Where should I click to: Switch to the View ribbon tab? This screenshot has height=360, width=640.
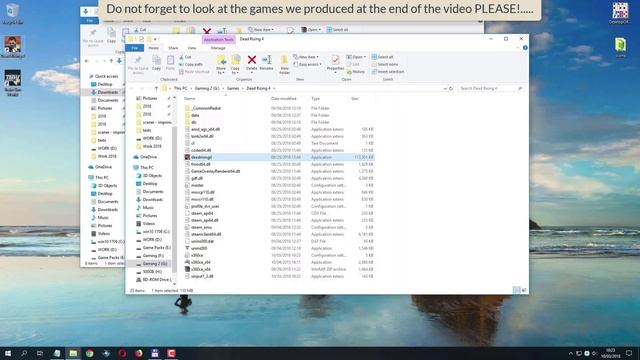191,48
